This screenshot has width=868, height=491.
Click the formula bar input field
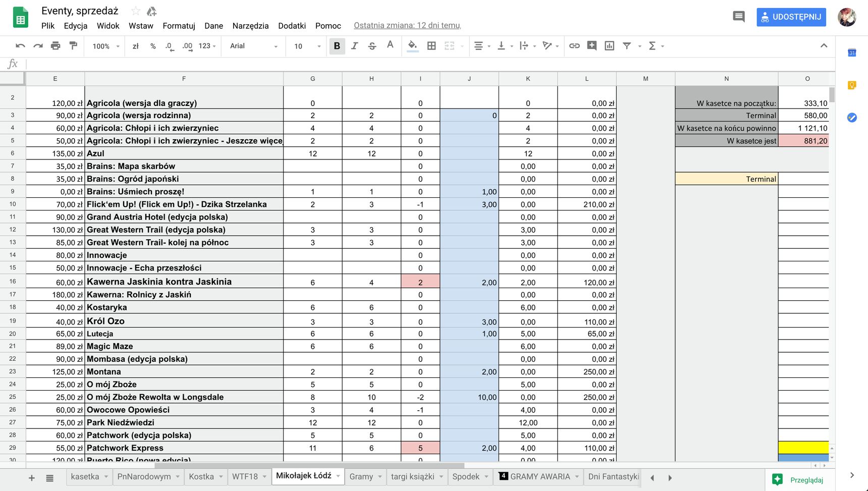429,64
